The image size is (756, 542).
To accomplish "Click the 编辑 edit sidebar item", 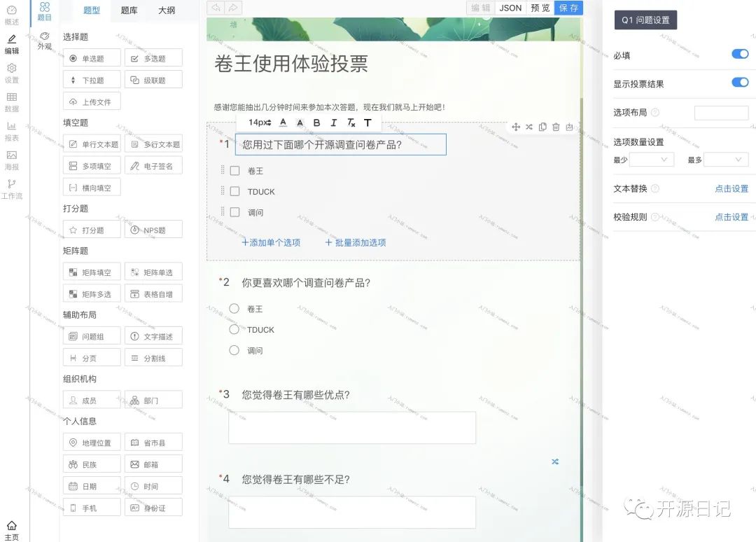I will tap(12, 44).
